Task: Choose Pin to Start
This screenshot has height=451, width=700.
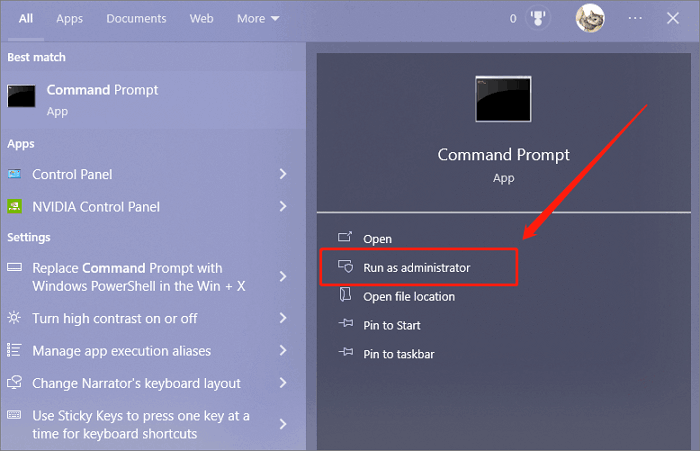Action: click(392, 325)
